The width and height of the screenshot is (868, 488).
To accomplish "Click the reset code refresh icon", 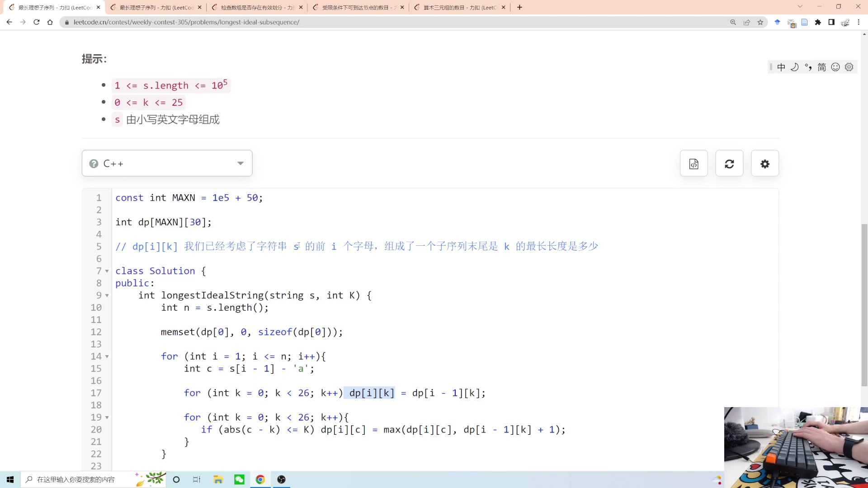I will tap(729, 164).
